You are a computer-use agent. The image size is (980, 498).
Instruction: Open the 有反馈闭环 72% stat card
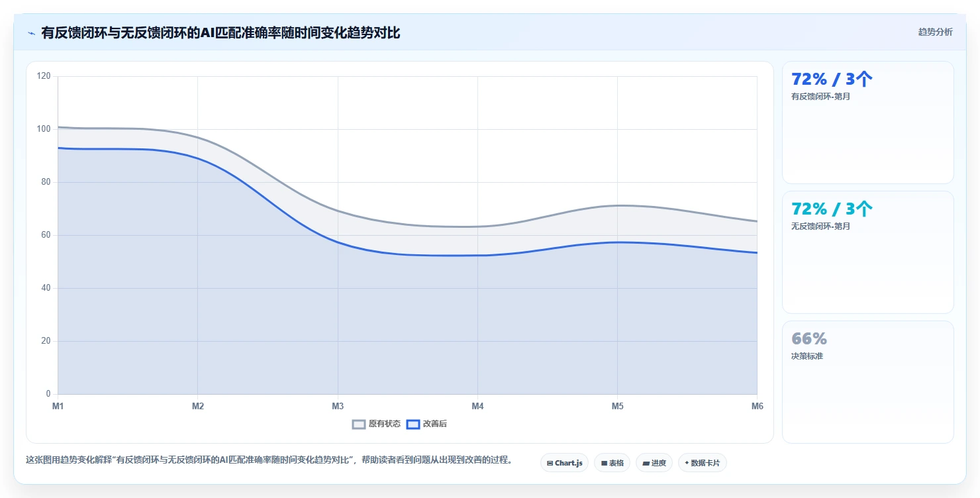coord(867,123)
